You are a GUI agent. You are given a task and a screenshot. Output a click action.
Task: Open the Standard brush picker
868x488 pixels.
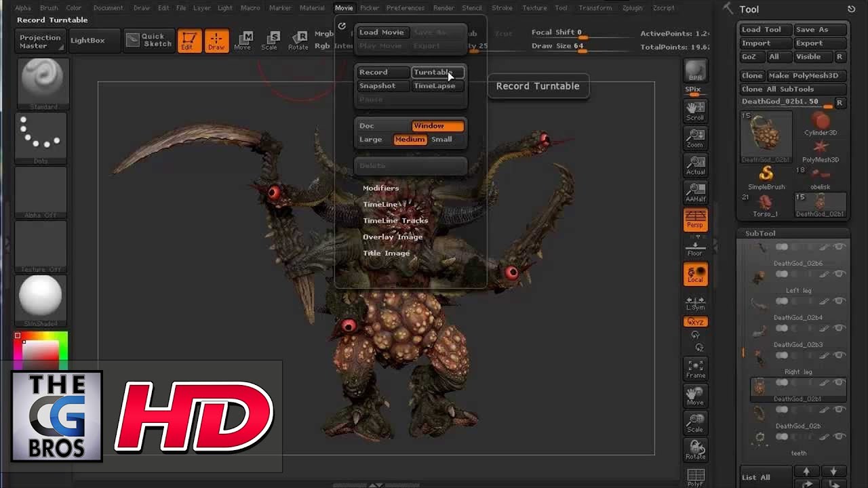click(x=41, y=83)
